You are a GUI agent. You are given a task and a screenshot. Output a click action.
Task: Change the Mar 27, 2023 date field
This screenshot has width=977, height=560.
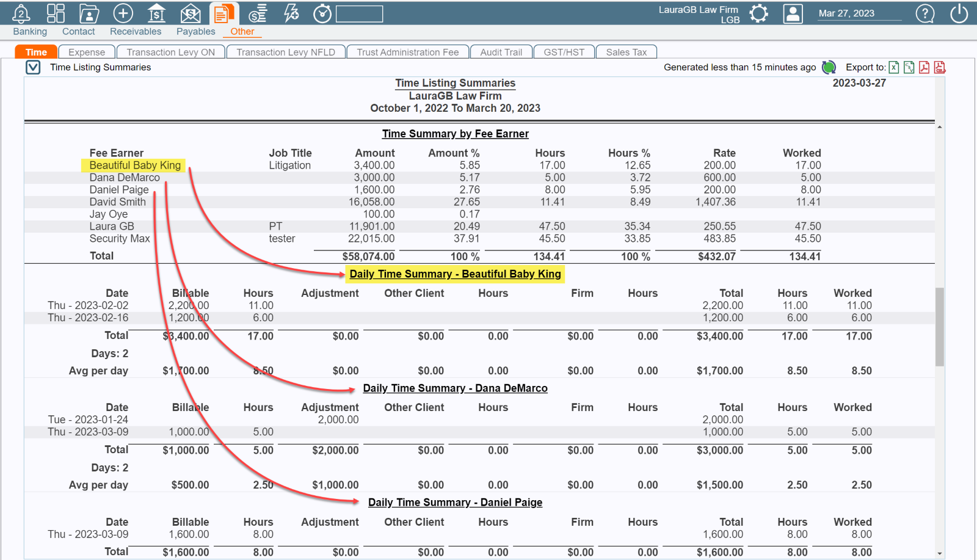pyautogui.click(x=860, y=13)
